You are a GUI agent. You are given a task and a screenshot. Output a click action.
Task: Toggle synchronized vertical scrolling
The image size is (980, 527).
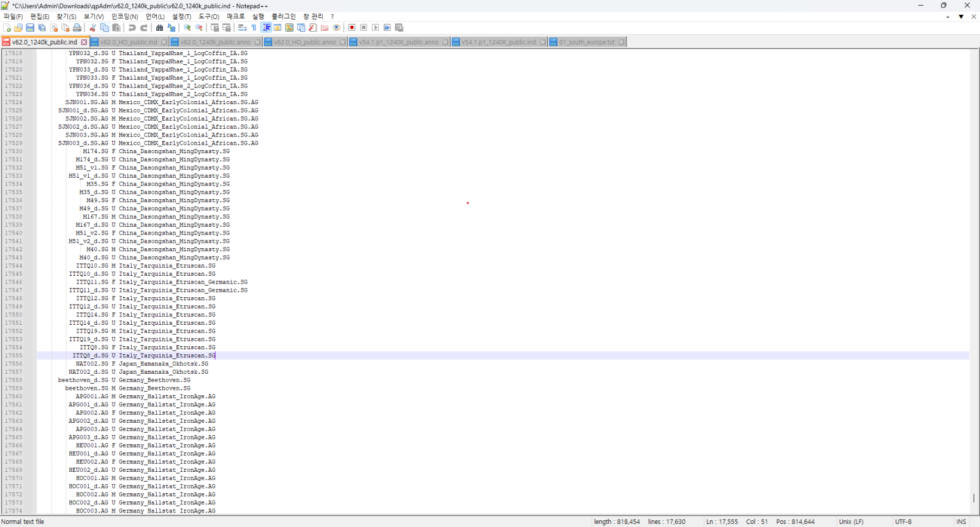(x=214, y=28)
